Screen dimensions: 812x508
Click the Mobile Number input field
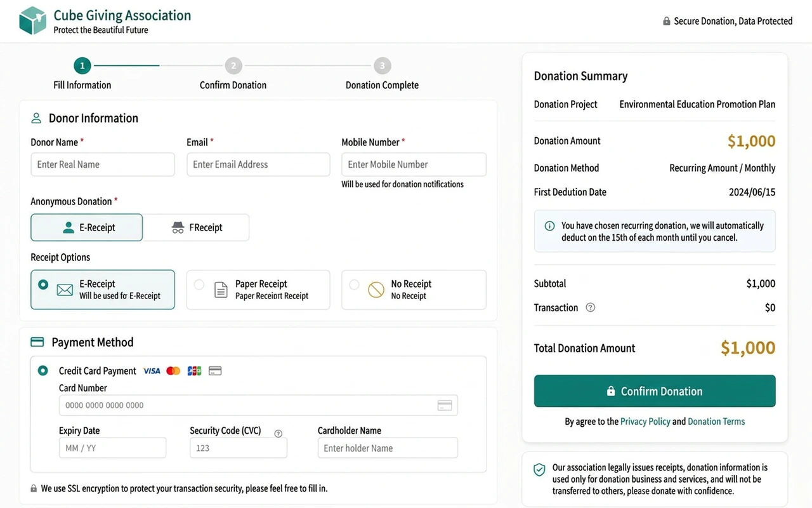[414, 164]
